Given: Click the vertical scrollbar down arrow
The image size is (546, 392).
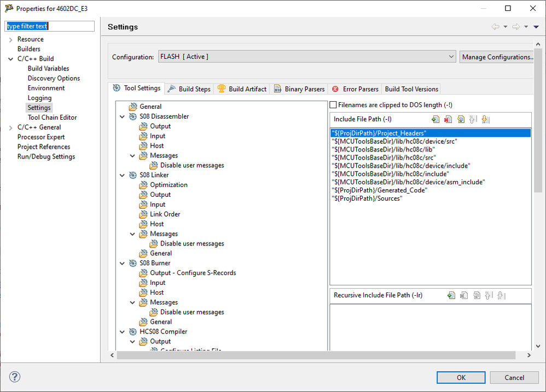Looking at the screenshot, I should (538, 346).
